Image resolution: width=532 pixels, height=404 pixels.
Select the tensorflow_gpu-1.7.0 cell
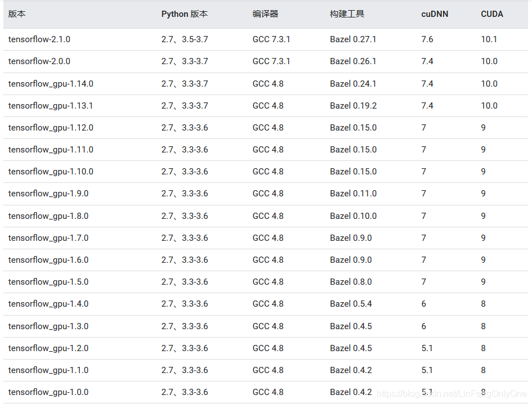click(48, 238)
